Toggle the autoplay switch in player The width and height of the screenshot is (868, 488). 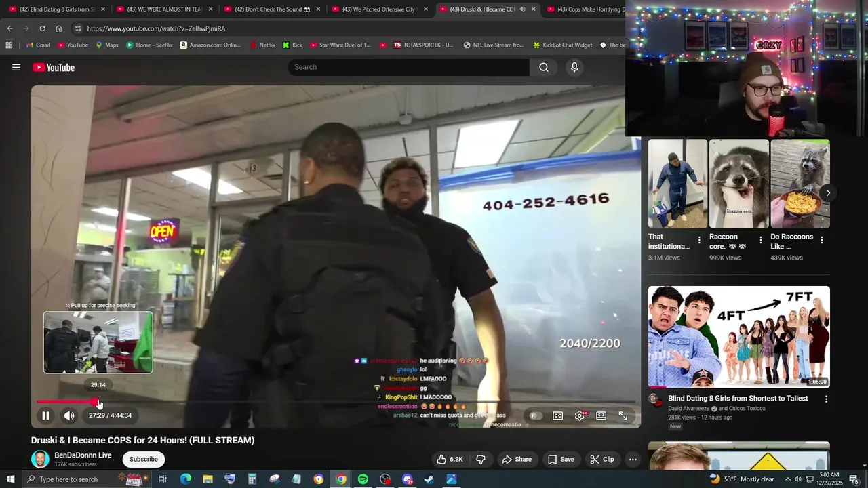(536, 415)
